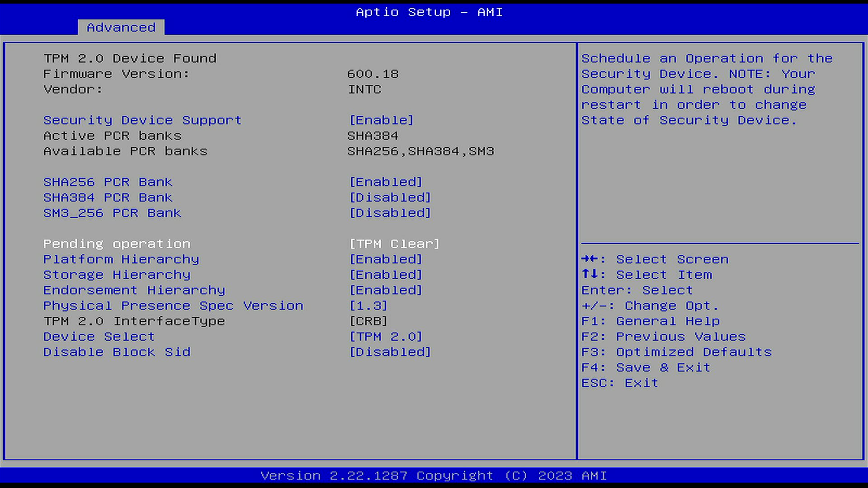Click the F1: General Help hint
This screenshot has height=488, width=868.
[651, 321]
